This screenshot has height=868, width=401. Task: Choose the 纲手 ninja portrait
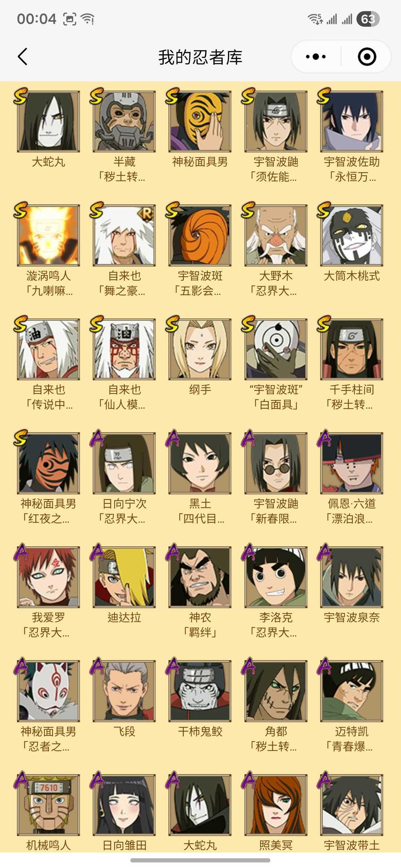200,349
